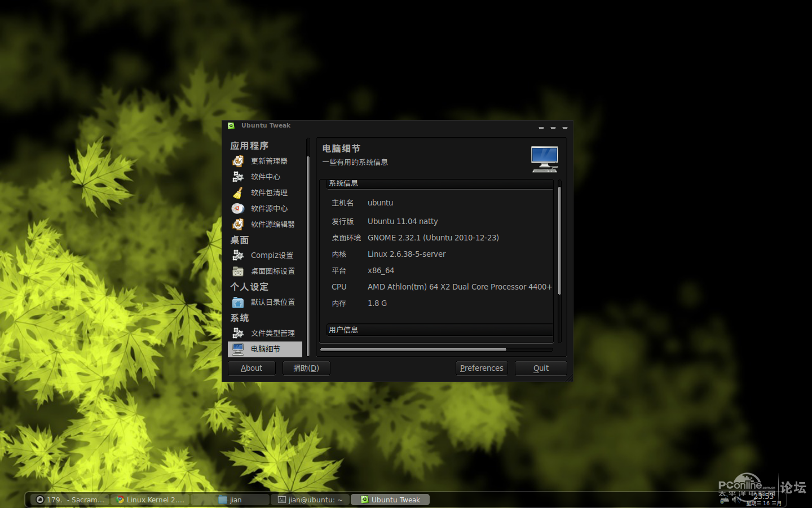Select 软件源编辑器 source editor item
Viewport: 812px width, 508px height.
coord(264,225)
